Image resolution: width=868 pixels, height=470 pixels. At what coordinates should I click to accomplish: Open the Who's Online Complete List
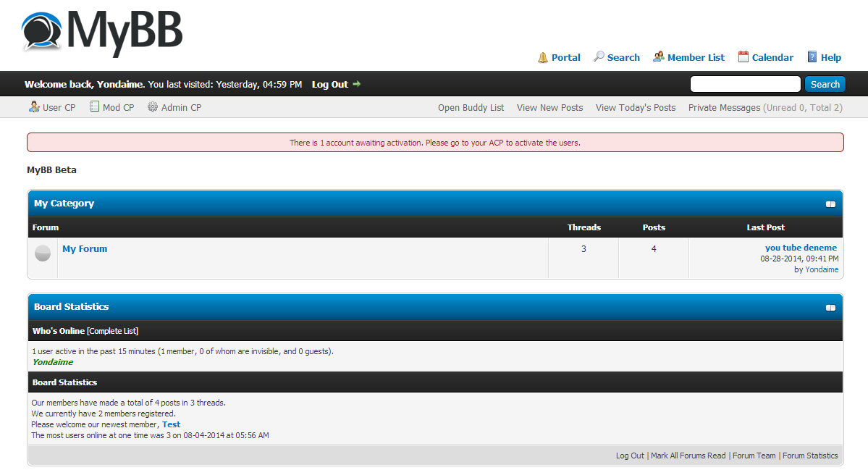(x=112, y=331)
